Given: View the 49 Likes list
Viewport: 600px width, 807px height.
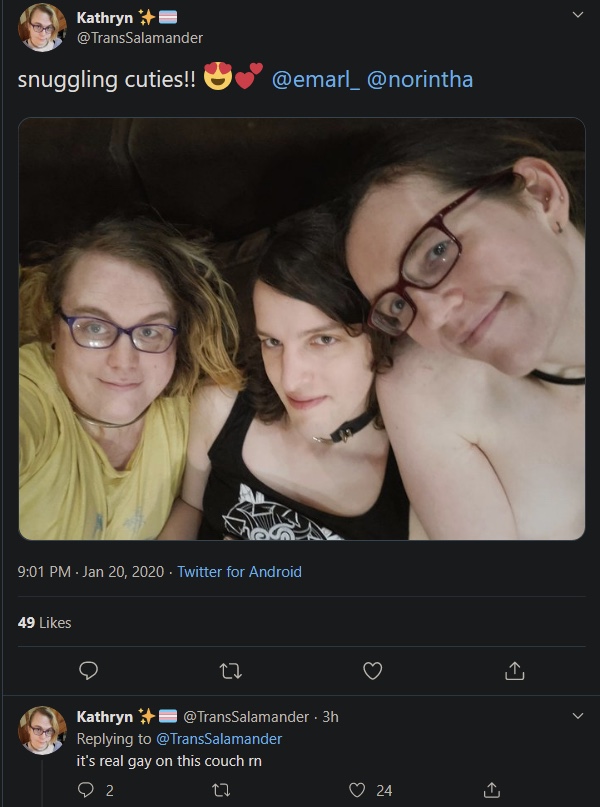Looking at the screenshot, I should (x=44, y=623).
